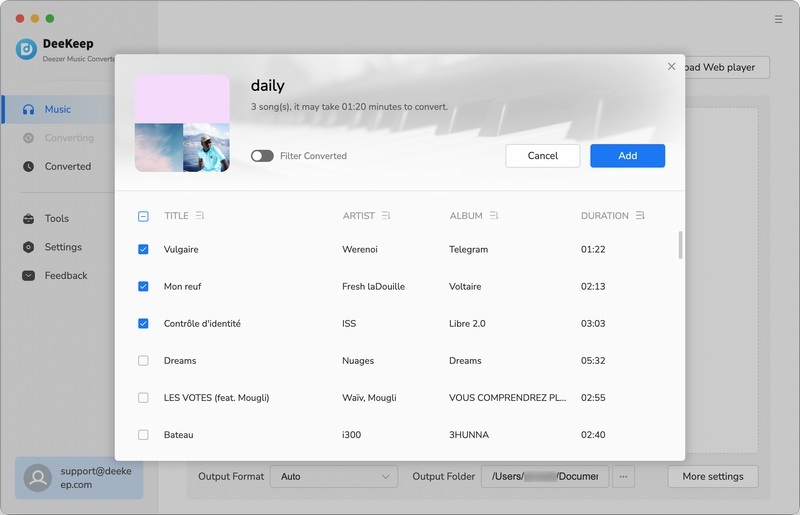Sort songs by Artist
The height and width of the screenshot is (515, 800).
click(x=386, y=215)
